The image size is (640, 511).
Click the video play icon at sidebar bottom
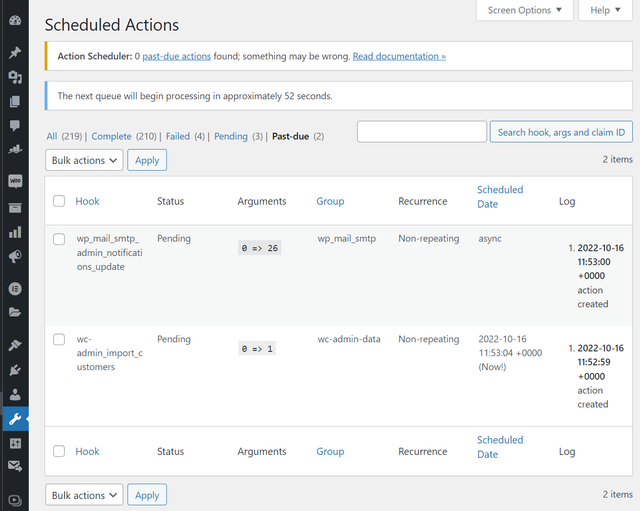click(x=15, y=500)
